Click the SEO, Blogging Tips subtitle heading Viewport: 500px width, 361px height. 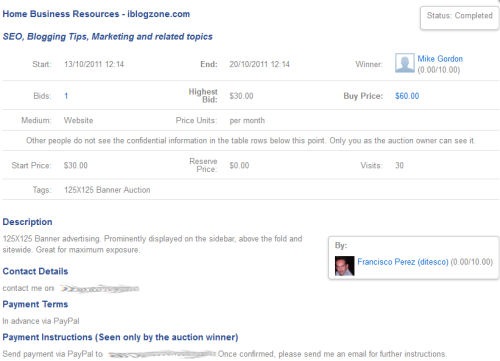[x=107, y=37]
